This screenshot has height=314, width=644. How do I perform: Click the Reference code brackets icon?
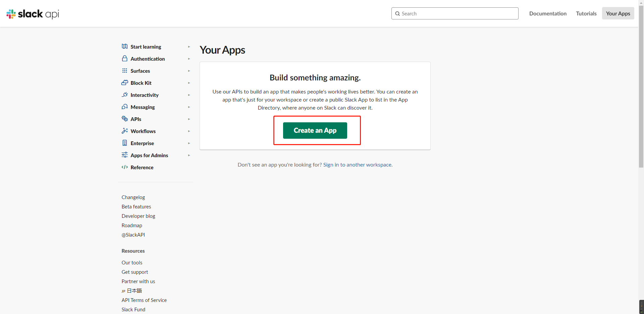[x=125, y=167]
